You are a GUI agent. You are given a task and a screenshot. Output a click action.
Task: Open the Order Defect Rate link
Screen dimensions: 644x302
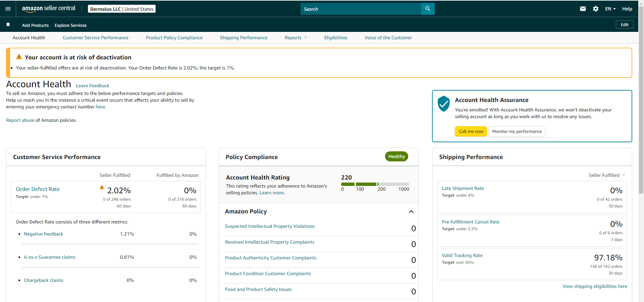click(38, 189)
